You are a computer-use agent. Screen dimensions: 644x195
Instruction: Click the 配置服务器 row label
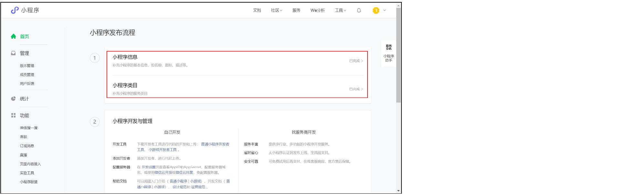coord(121,167)
